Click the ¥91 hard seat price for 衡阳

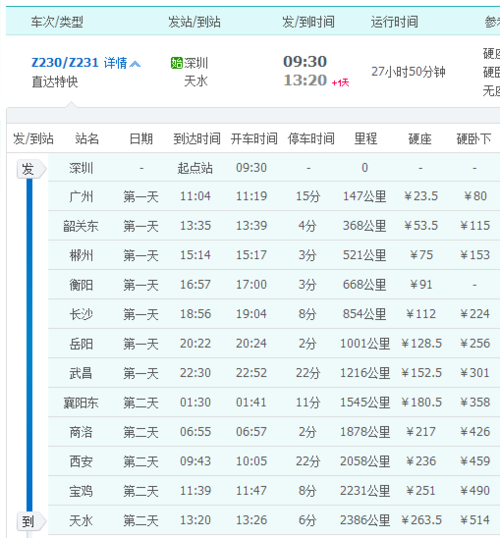pos(421,285)
